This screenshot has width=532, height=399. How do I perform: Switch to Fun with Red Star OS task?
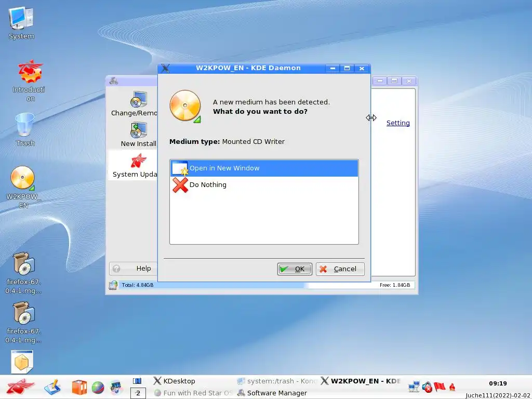[193, 393]
